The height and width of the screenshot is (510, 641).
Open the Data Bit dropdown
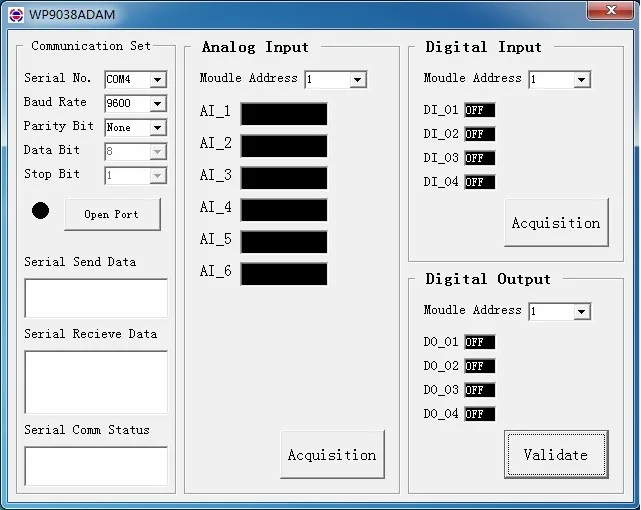157,152
